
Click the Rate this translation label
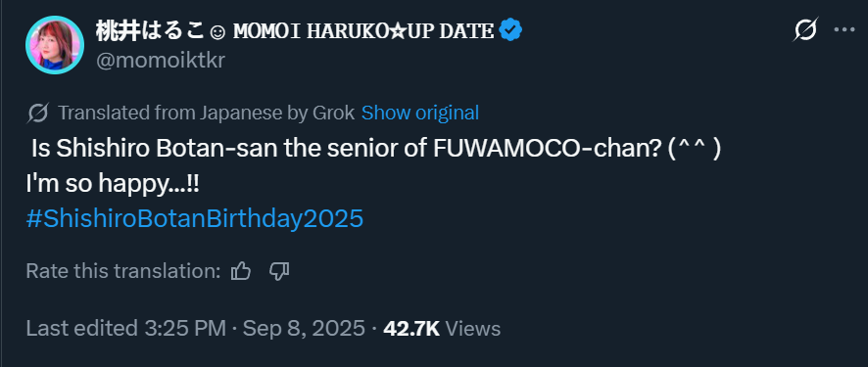pyautogui.click(x=123, y=271)
